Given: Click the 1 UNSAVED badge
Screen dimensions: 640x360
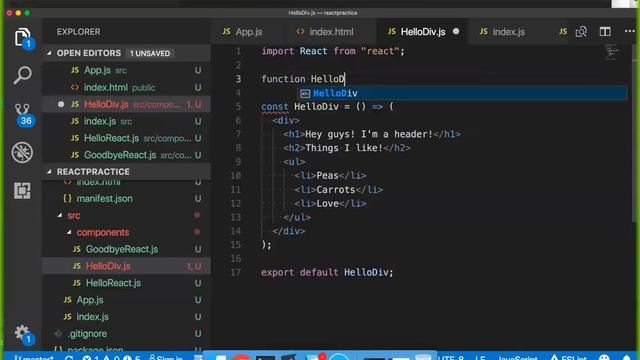Looking at the screenshot, I should click(x=150, y=53).
